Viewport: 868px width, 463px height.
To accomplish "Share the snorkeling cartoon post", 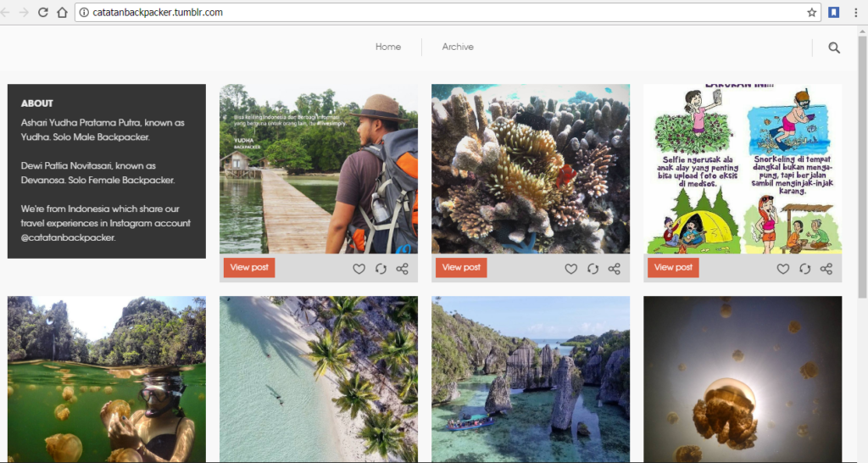I will [x=826, y=269].
